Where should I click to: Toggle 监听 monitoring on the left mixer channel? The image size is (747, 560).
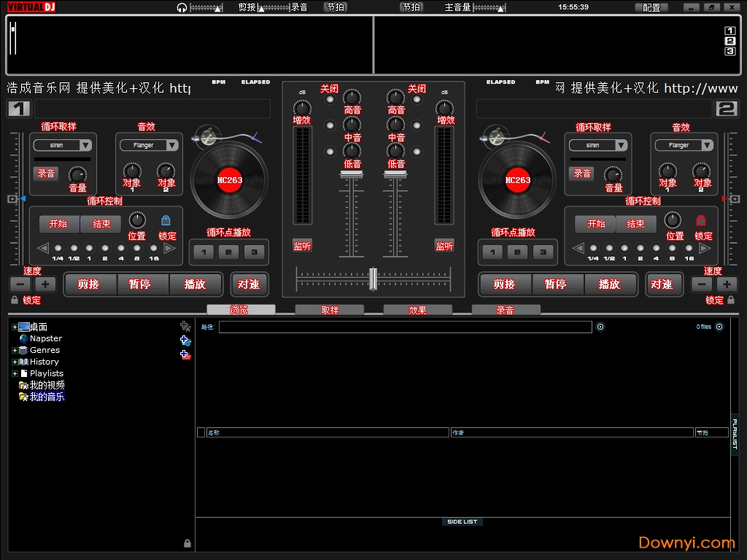pos(302,246)
